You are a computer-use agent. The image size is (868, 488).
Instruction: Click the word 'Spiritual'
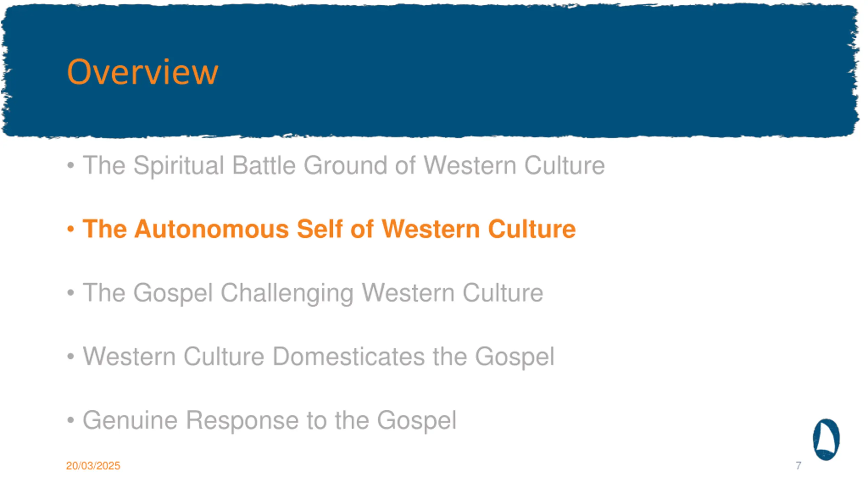[x=179, y=166]
